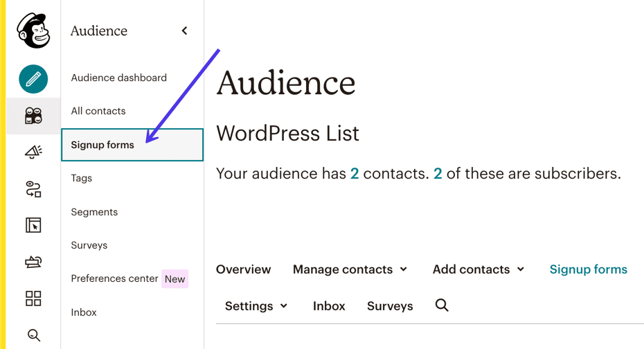The height and width of the screenshot is (349, 644).
Task: Open the Website layout icon
Action: click(x=33, y=225)
